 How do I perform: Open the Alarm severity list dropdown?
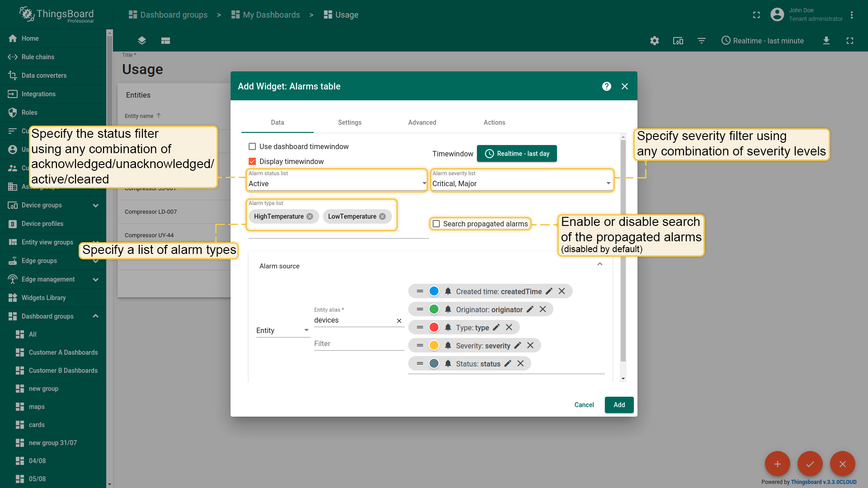click(x=522, y=183)
